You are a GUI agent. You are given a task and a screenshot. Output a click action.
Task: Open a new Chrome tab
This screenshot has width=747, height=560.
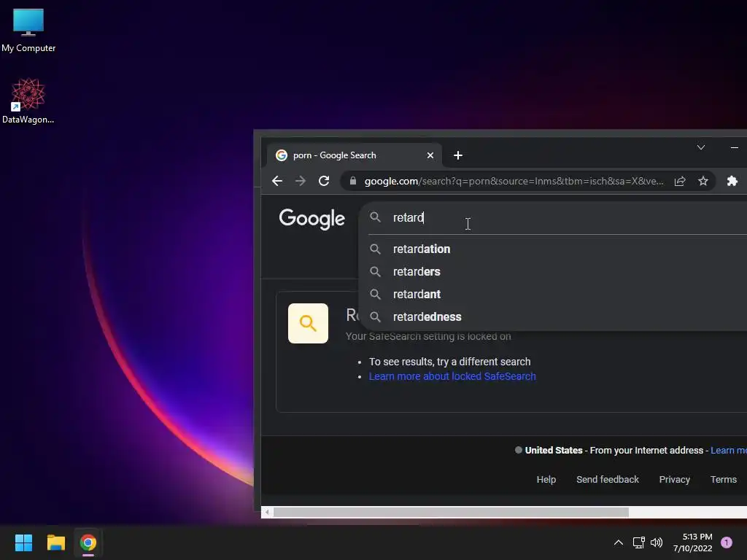(x=458, y=155)
